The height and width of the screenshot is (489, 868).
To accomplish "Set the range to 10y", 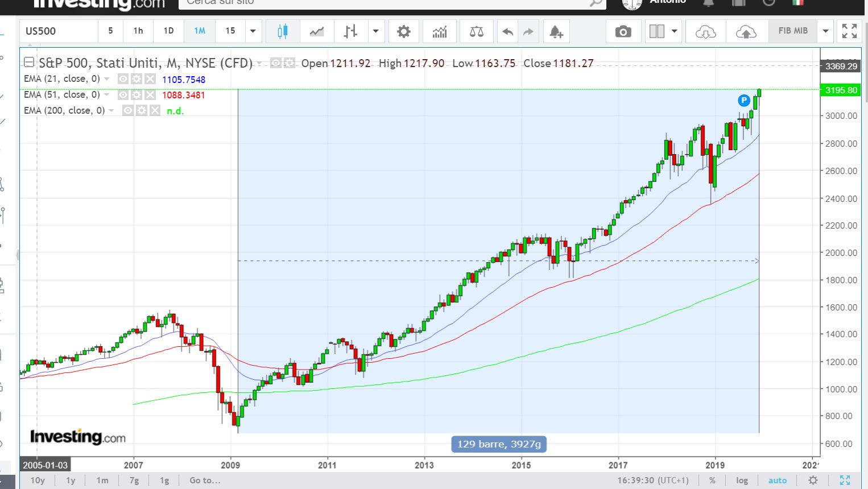I will (38, 480).
